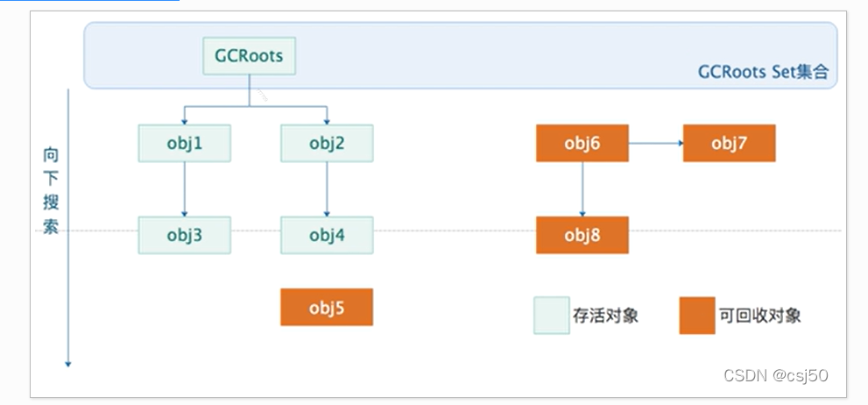Select the obj2 live object box
868x405 pixels.
(x=327, y=144)
